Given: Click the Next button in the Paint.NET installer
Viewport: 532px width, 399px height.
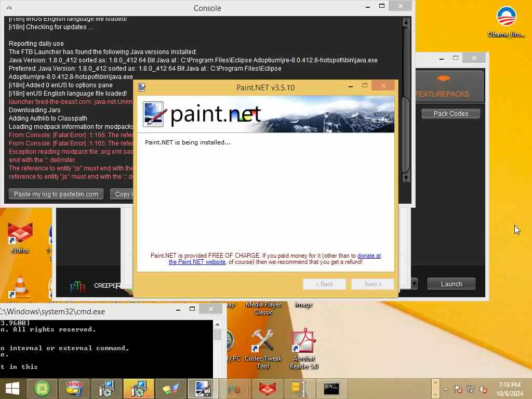Looking at the screenshot, I should [373, 284].
